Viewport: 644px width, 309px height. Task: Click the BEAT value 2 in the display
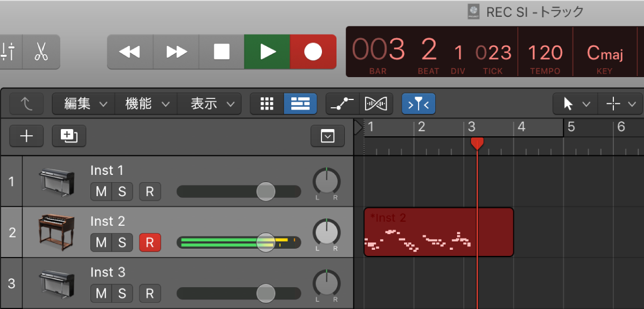(x=429, y=50)
